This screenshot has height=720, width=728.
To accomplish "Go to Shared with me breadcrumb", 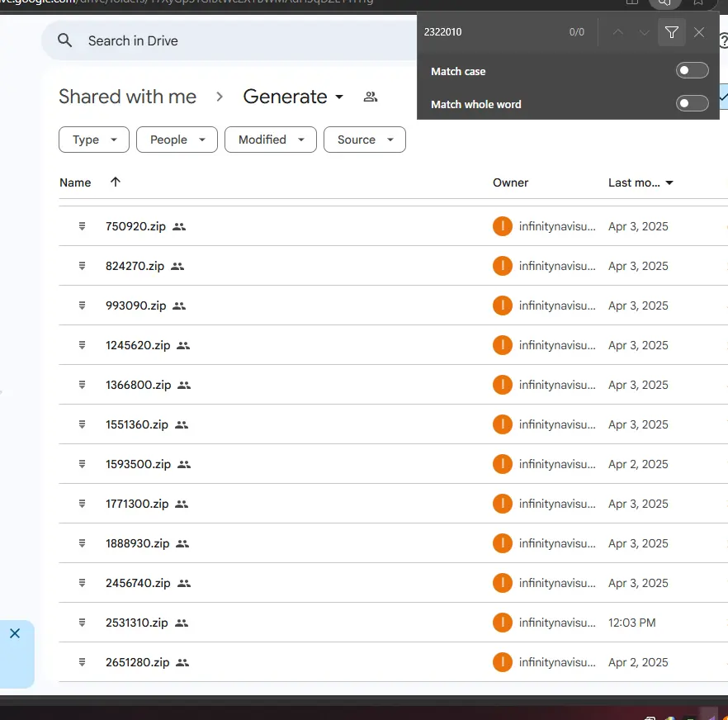I will 128,97.
